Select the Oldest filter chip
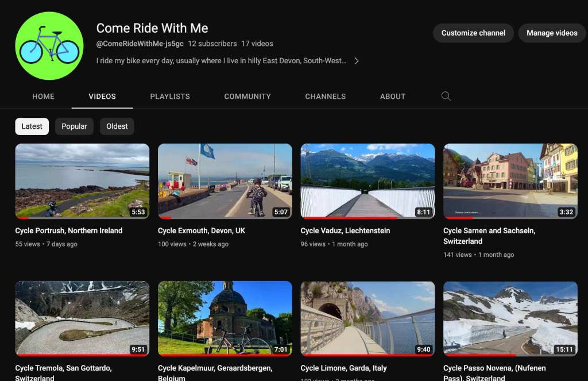Viewport: 588px width, 381px height. click(x=117, y=126)
